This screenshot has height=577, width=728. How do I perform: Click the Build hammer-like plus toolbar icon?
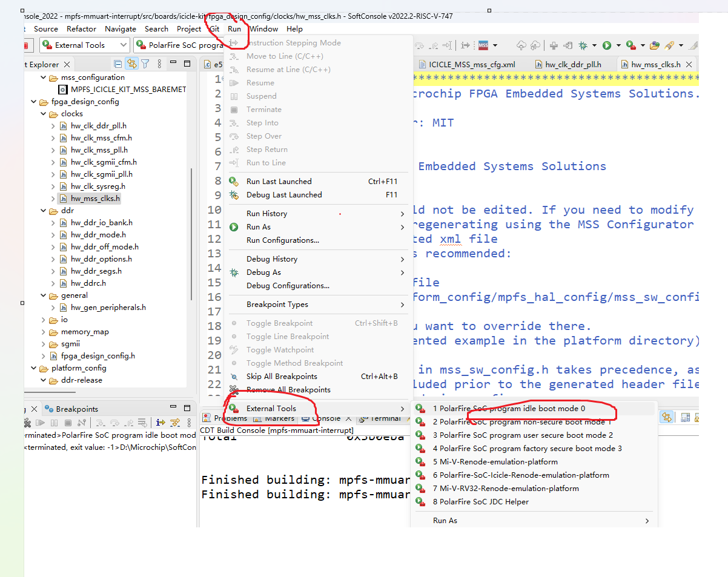(x=554, y=45)
